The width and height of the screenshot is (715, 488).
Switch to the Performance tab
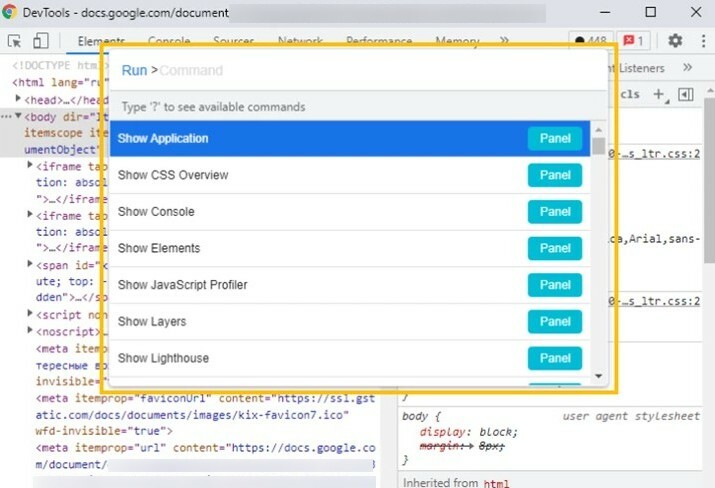point(379,41)
